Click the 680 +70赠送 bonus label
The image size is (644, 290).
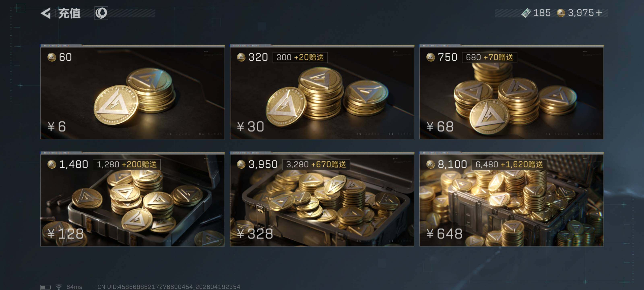point(489,57)
